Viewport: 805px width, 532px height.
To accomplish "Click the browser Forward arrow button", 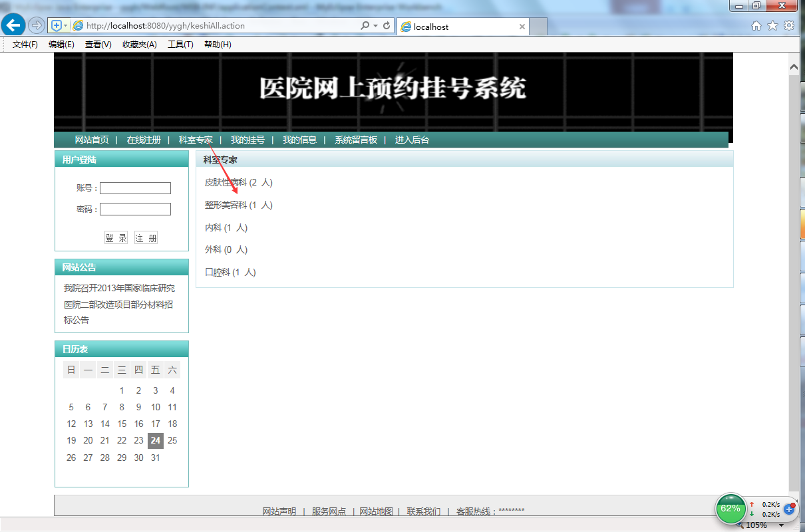I will (37, 26).
